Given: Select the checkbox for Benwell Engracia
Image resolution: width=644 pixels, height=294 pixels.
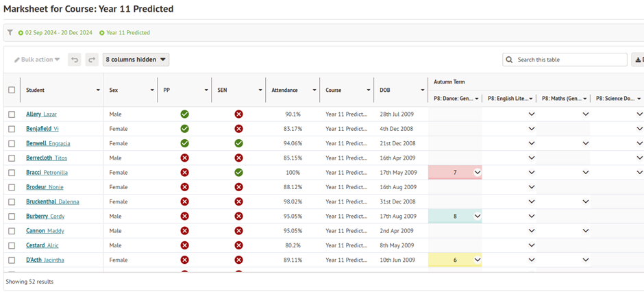Looking at the screenshot, I should point(12,143).
